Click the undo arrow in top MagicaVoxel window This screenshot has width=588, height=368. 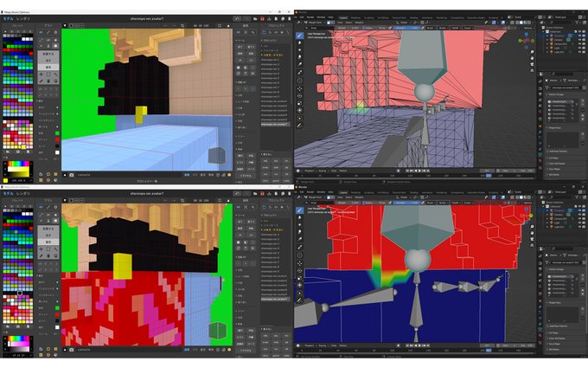click(x=237, y=18)
